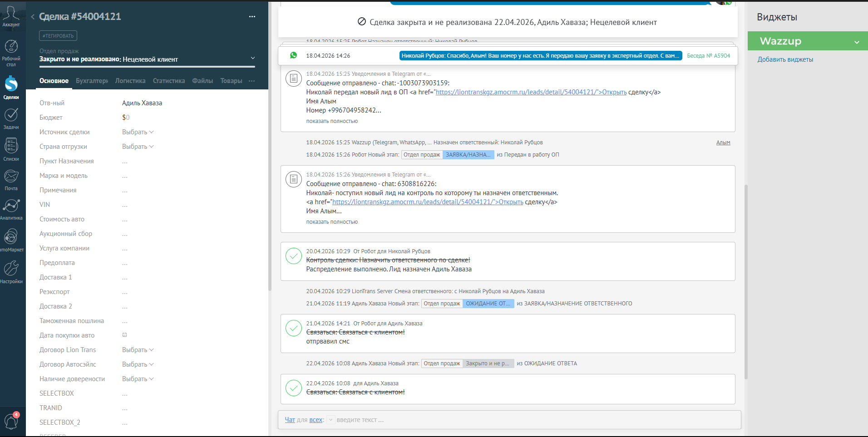Click the checkmark of the 22.04.2026 10:08 task
This screenshot has height=437, width=868.
click(x=294, y=388)
